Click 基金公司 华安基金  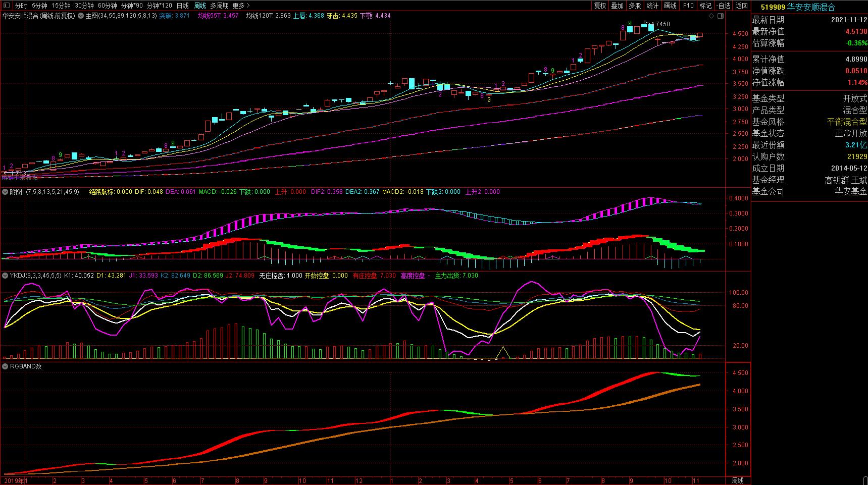tap(851, 192)
